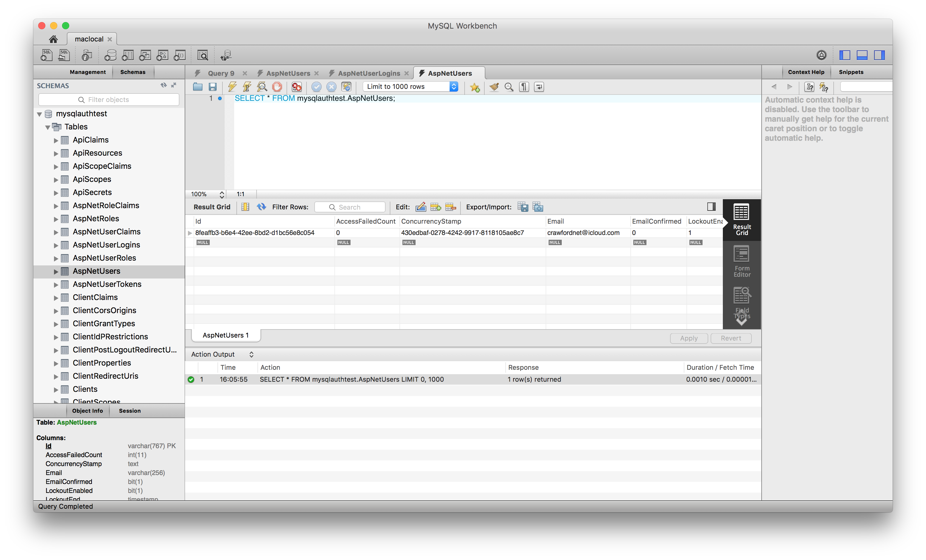Switch to Context Help tab
The width and height of the screenshot is (926, 560).
pyautogui.click(x=806, y=72)
